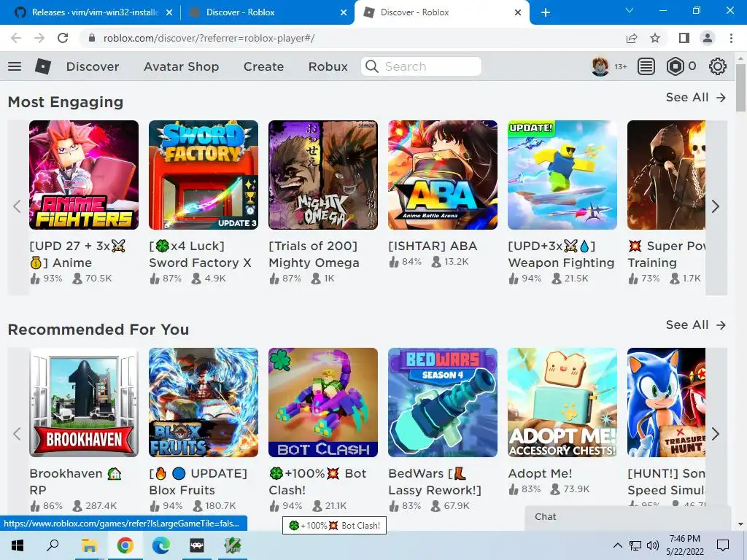This screenshot has width=747, height=560.
Task: Open Adopt Me! game title link
Action: [541, 473]
